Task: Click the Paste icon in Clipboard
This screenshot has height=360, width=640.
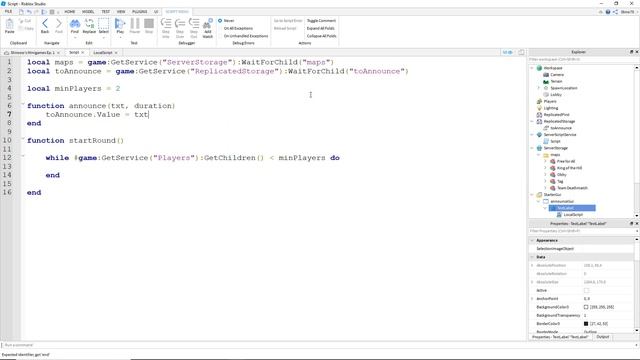Action: (x=9, y=25)
